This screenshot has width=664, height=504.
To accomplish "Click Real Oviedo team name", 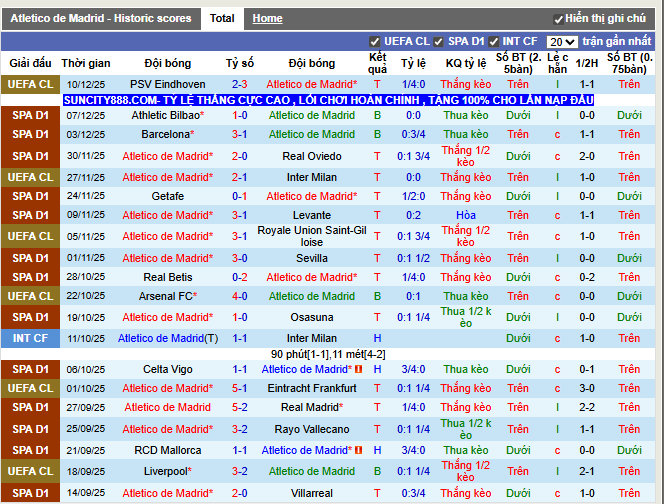I will pos(312,156).
